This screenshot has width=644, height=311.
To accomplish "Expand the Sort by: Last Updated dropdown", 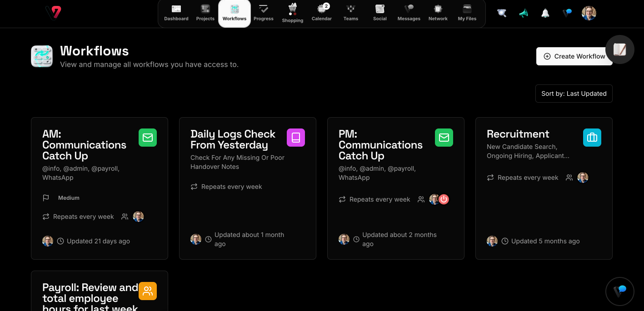I will coord(574,94).
